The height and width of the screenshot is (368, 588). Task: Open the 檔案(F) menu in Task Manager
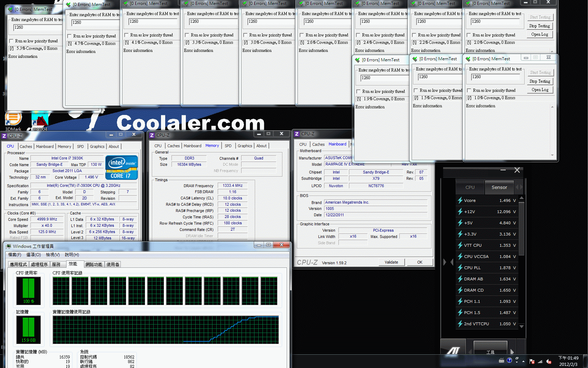(x=15, y=255)
